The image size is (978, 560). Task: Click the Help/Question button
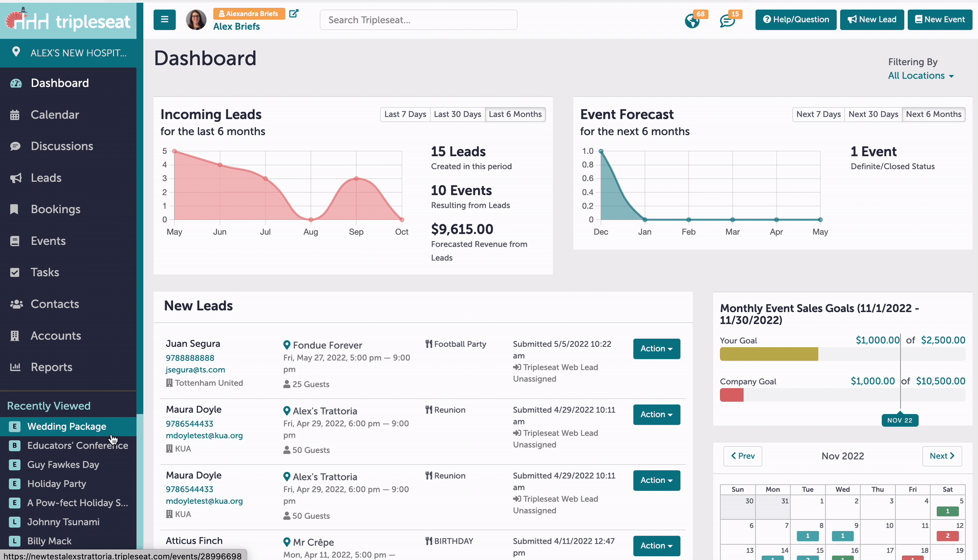pos(796,19)
